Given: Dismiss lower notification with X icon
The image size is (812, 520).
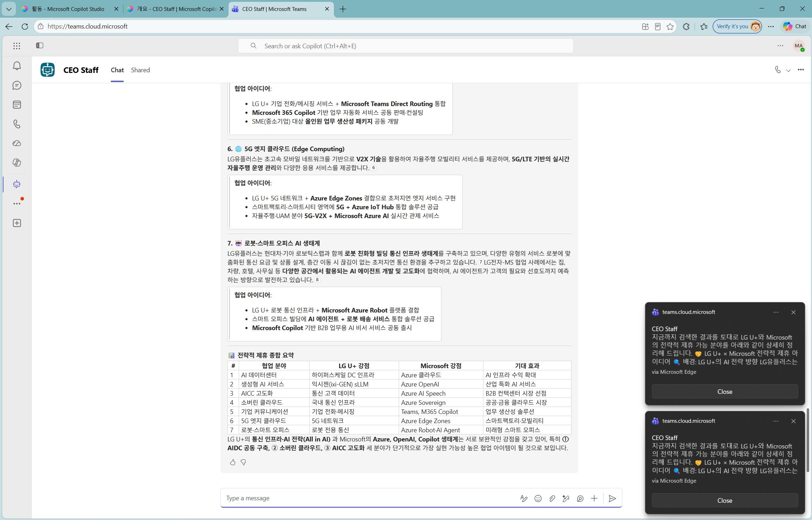Looking at the screenshot, I should [x=793, y=421].
